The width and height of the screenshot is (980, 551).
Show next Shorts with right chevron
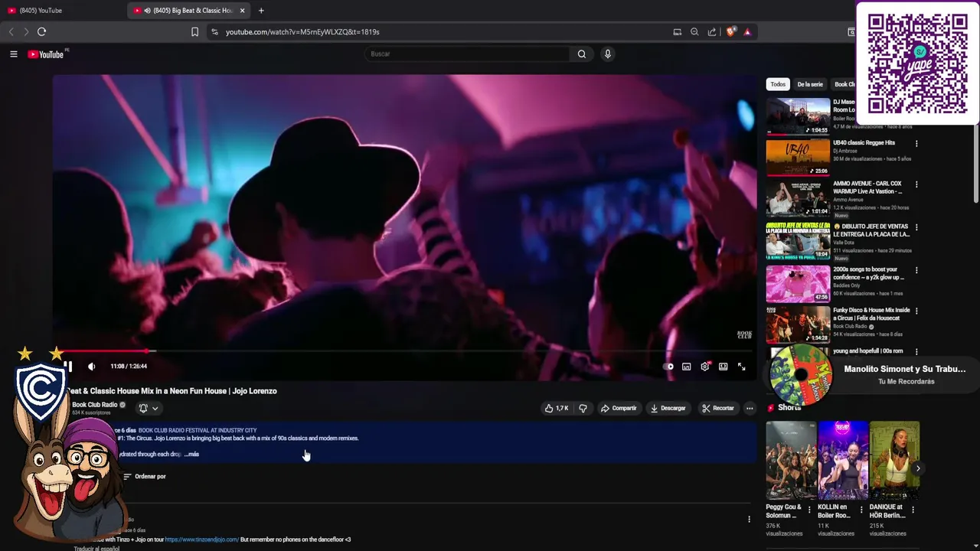918,468
